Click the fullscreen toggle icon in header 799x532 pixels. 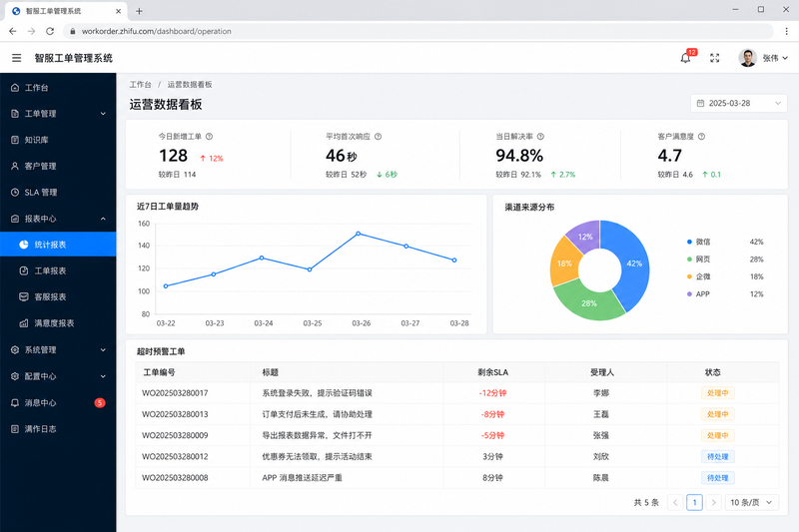click(714, 58)
